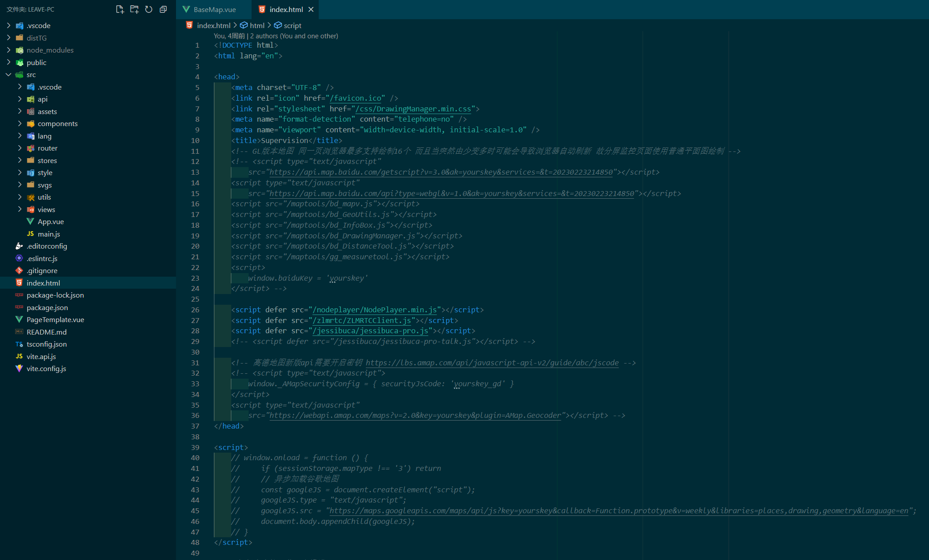Image resolution: width=929 pixels, height=560 pixels.
Task: Click the /favicon.ico link in code
Action: (355, 98)
